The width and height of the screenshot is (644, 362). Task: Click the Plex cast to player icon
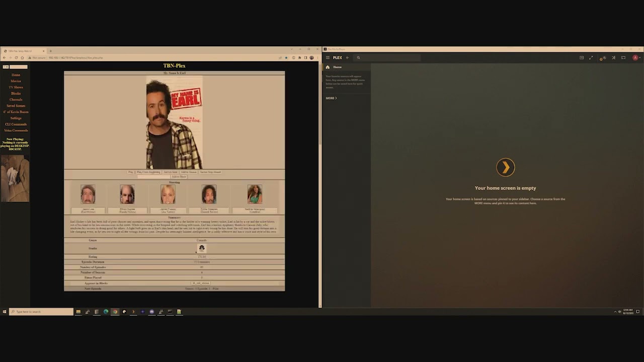623,58
